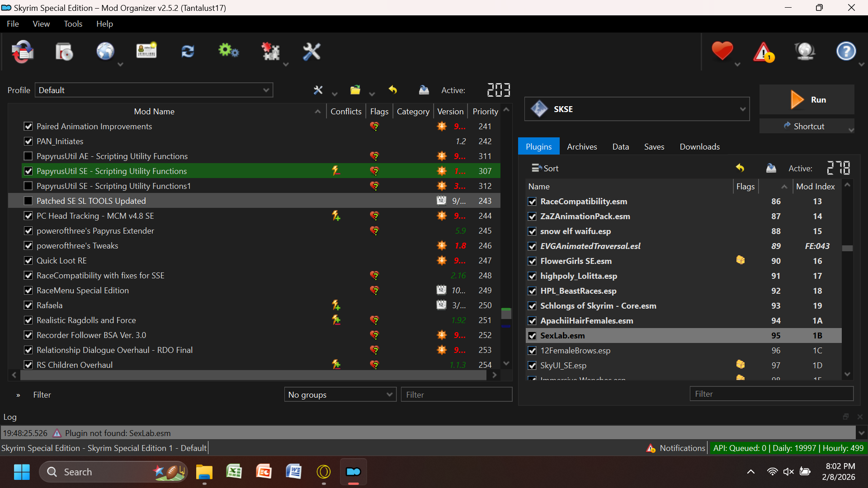Disable RaceCompatibility.esm plugin checkbox
This screenshot has height=488, width=868.
[x=532, y=202]
